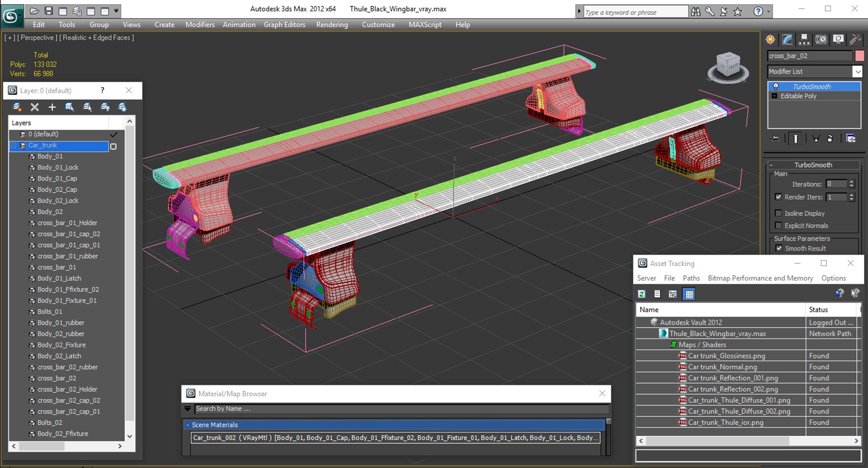Open the Create command panel tab
Screen dimensions: 868x468
770,39
